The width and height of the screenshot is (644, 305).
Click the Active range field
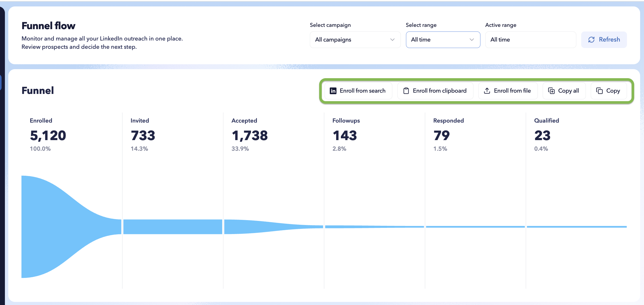coord(531,40)
